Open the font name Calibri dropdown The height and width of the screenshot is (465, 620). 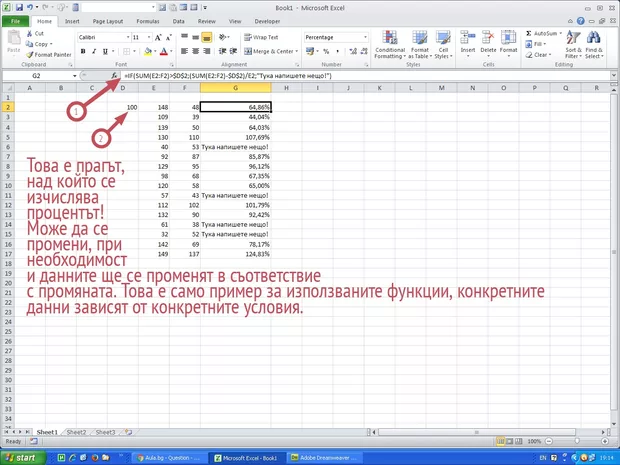[128, 37]
